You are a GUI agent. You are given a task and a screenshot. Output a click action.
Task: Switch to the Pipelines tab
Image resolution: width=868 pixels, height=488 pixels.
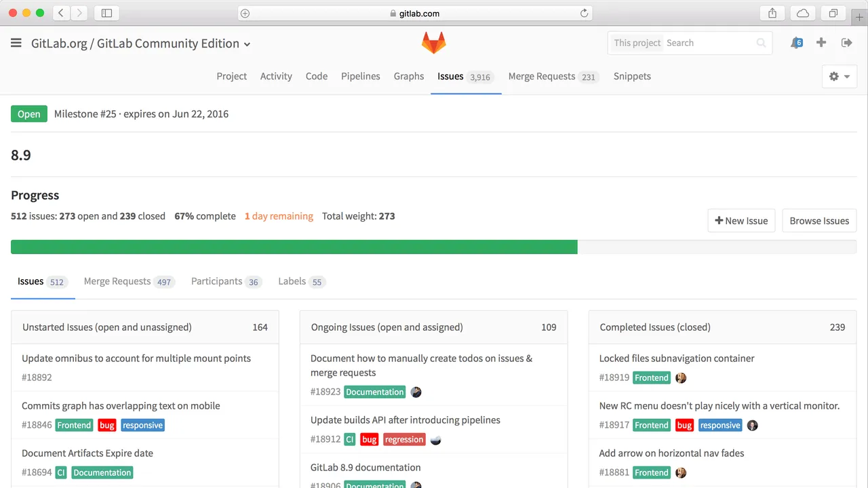point(360,76)
